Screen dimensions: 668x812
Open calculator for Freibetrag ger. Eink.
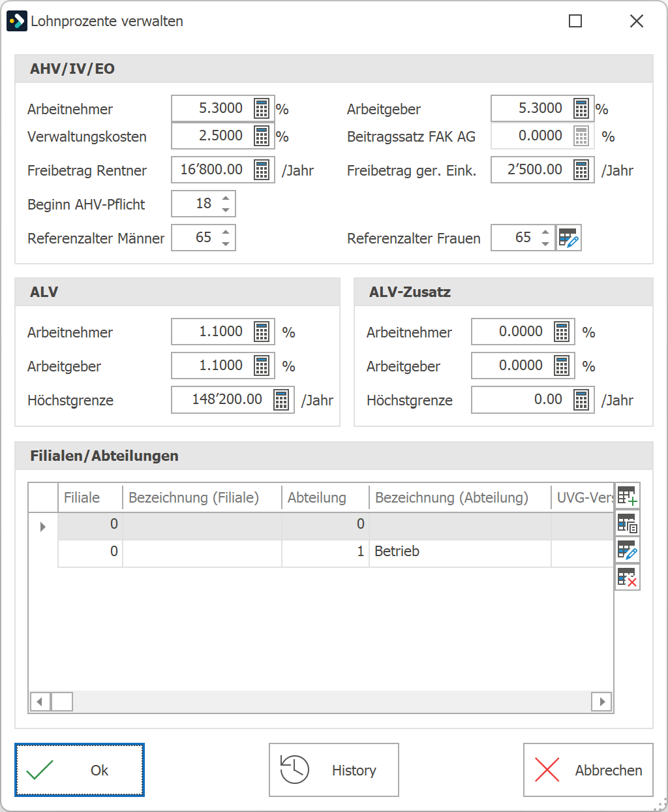pyautogui.click(x=581, y=170)
